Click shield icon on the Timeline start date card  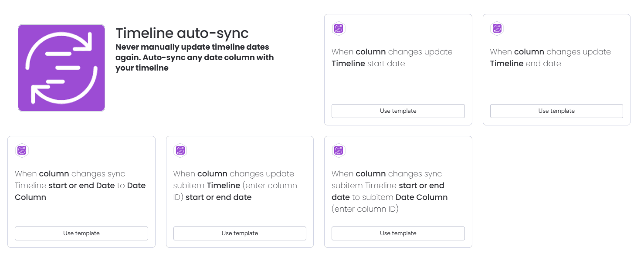click(339, 29)
